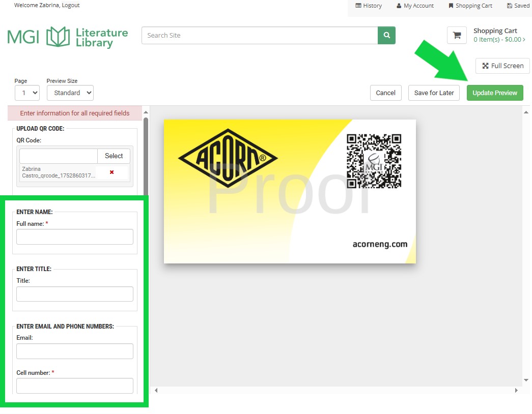Switch preview to Full Screen

pyautogui.click(x=502, y=66)
